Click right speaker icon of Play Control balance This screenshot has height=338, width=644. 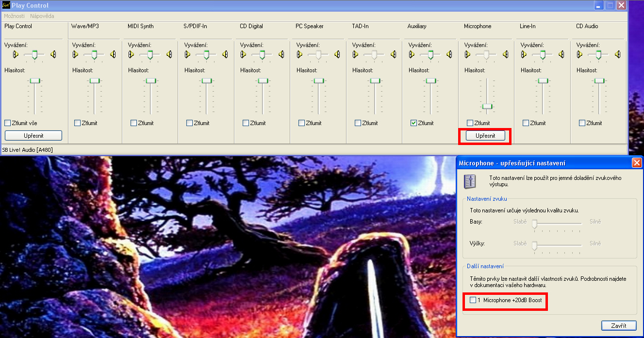pos(53,54)
